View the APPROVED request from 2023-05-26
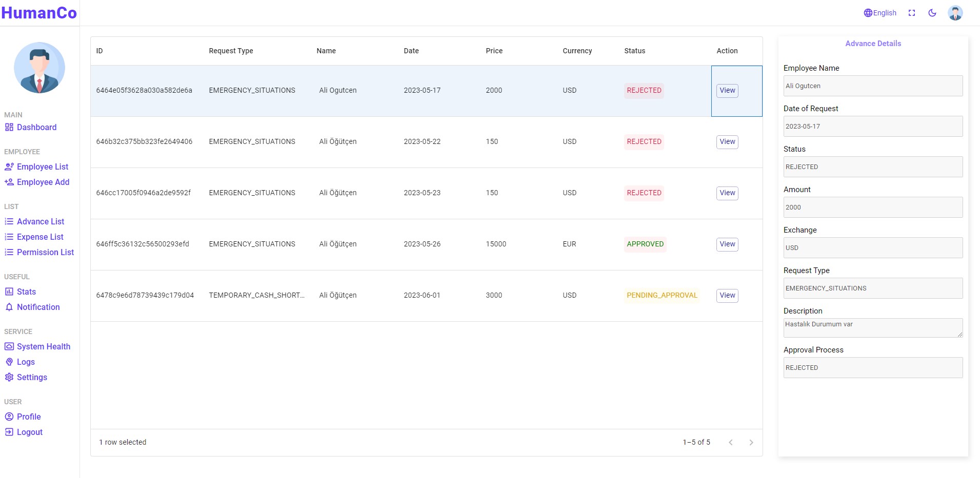The width and height of the screenshot is (980, 478). click(x=727, y=244)
